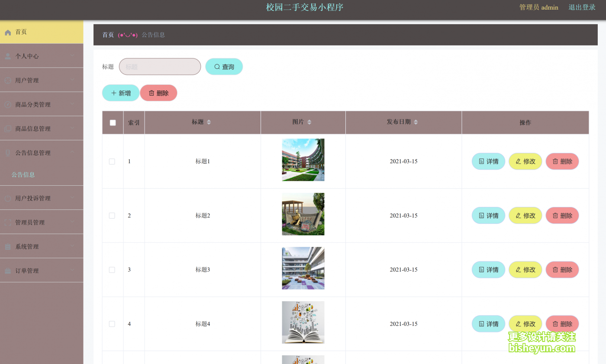Expand 个人中心 menu chevron
606x364 pixels.
72,56
